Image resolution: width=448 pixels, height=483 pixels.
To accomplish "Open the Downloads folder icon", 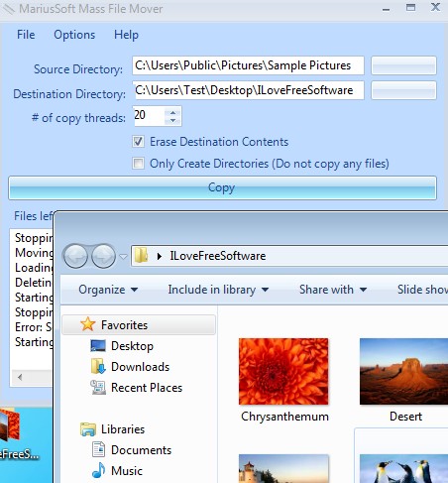I will tap(98, 367).
